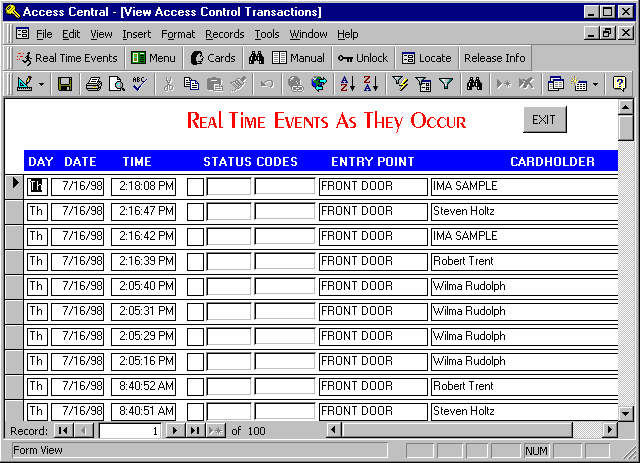Image resolution: width=640 pixels, height=463 pixels.
Task: Click the vertical scrollbar down arrow
Action: pyautogui.click(x=626, y=413)
